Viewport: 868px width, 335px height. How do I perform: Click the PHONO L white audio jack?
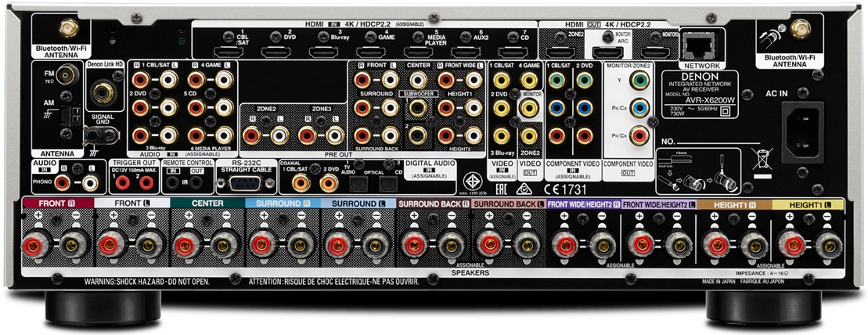tap(90, 182)
